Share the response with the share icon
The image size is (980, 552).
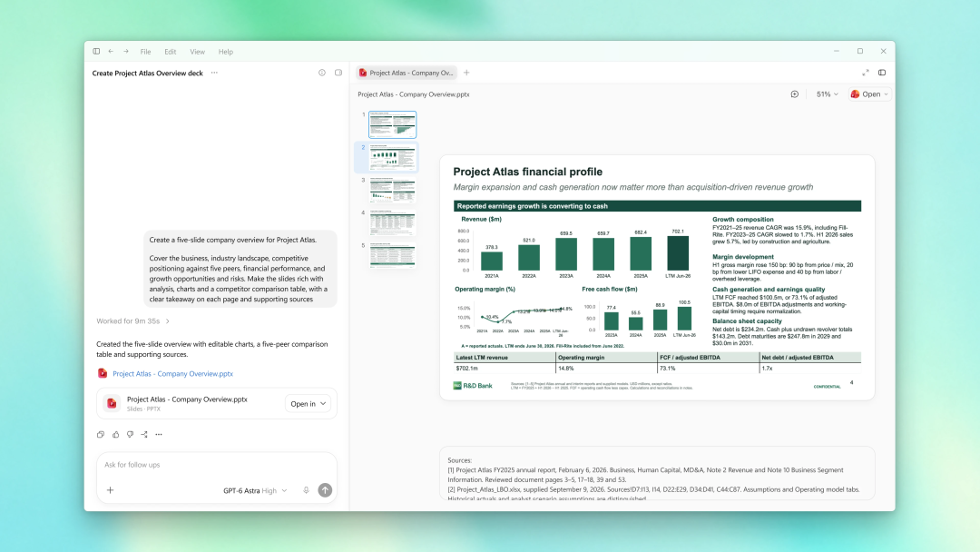[x=144, y=435]
